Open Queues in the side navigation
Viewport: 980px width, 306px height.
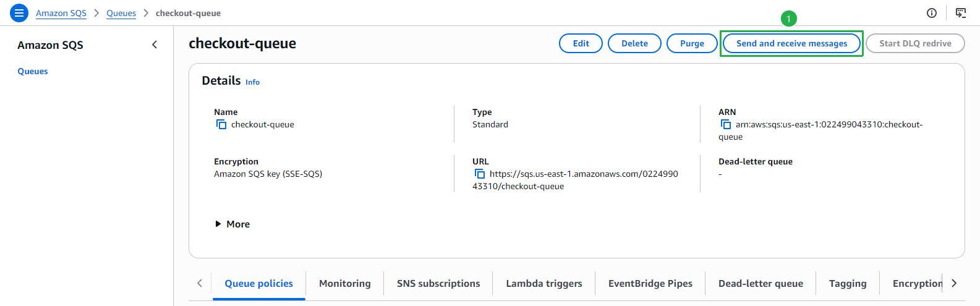[x=33, y=71]
